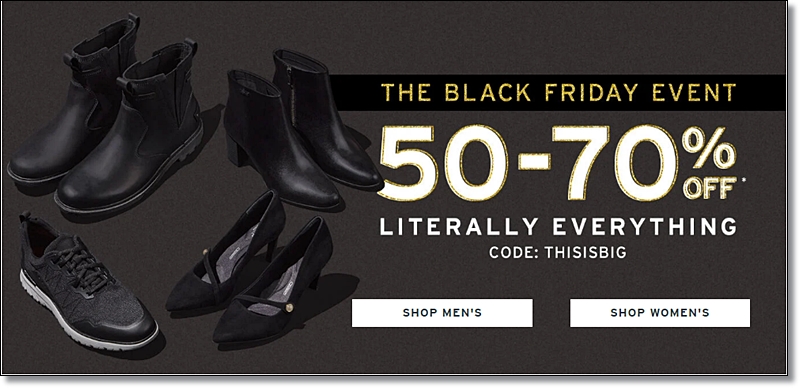Tap the asterisk after OFF
The image size is (800, 388).
tap(740, 179)
